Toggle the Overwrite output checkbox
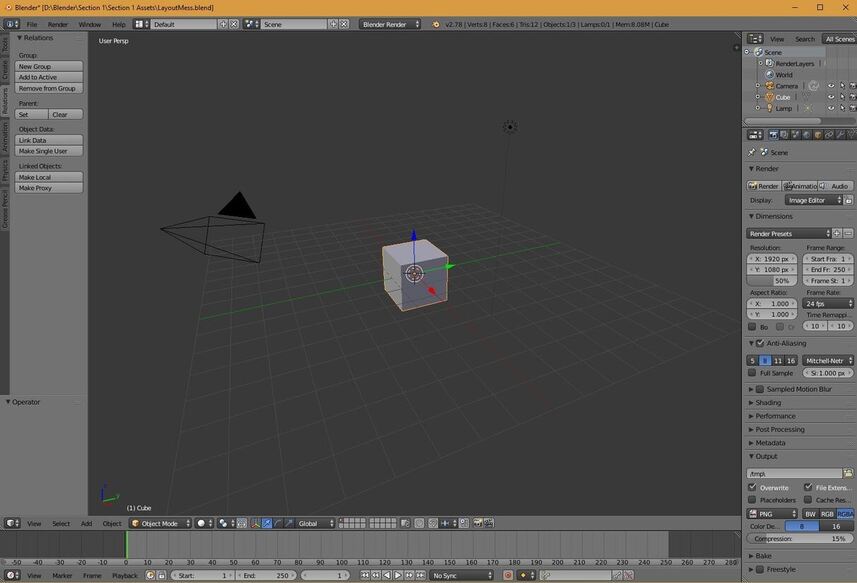Screen dimensions: 857x583 [x=753, y=487]
